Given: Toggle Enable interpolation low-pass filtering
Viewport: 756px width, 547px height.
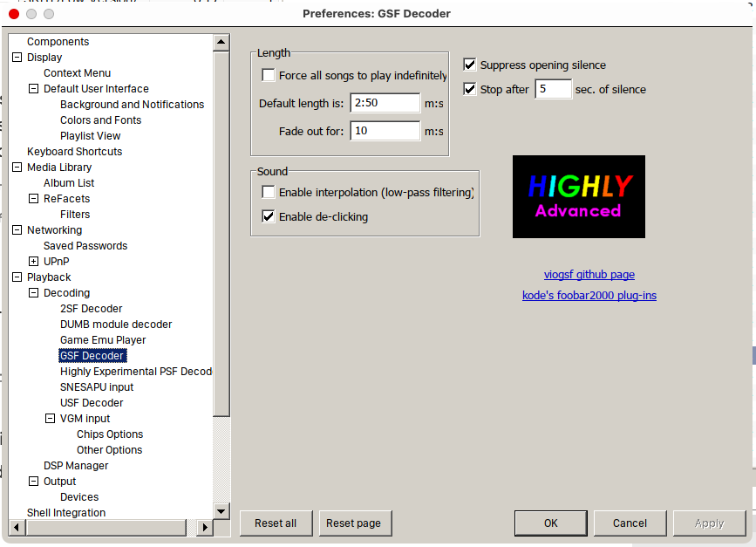Looking at the screenshot, I should (268, 192).
